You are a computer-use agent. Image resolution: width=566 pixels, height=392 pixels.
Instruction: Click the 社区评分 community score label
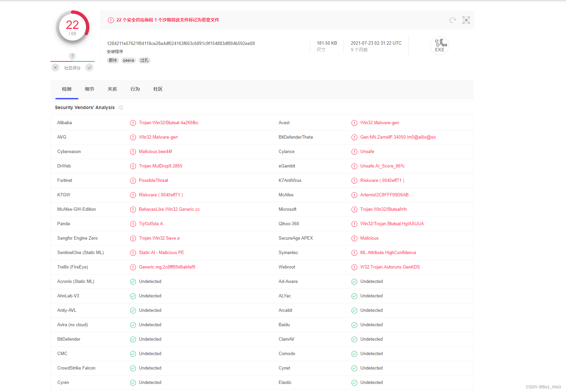73,68
